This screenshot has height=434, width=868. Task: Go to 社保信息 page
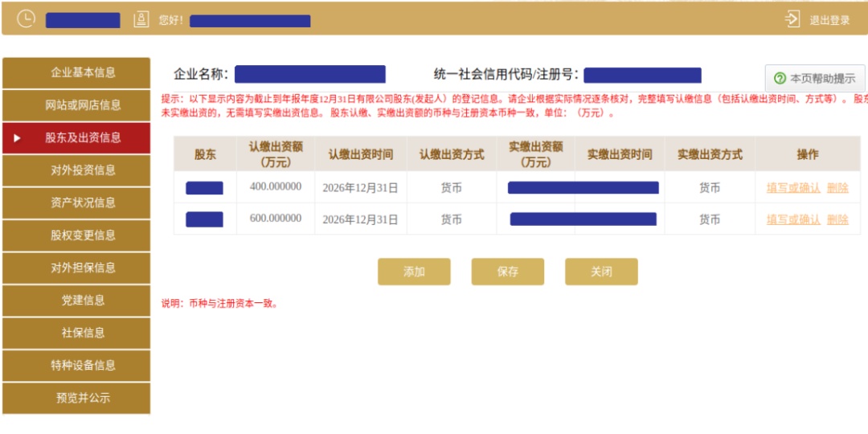click(76, 334)
